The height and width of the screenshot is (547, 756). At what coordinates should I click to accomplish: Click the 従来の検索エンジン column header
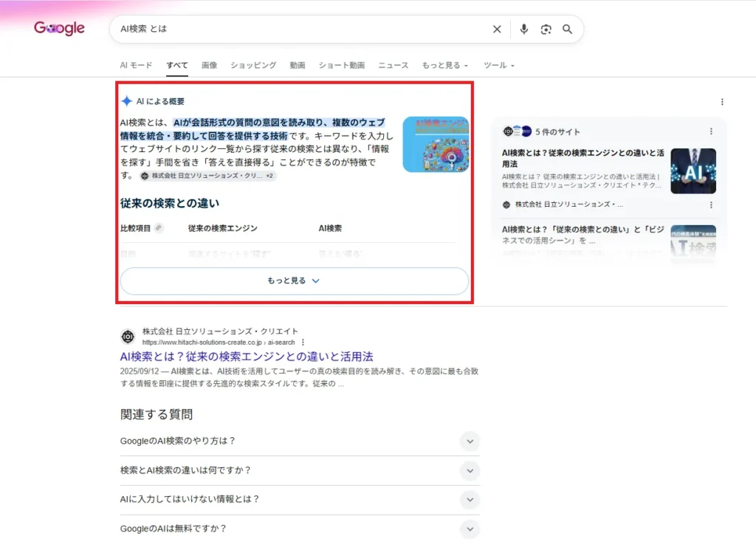click(x=223, y=228)
